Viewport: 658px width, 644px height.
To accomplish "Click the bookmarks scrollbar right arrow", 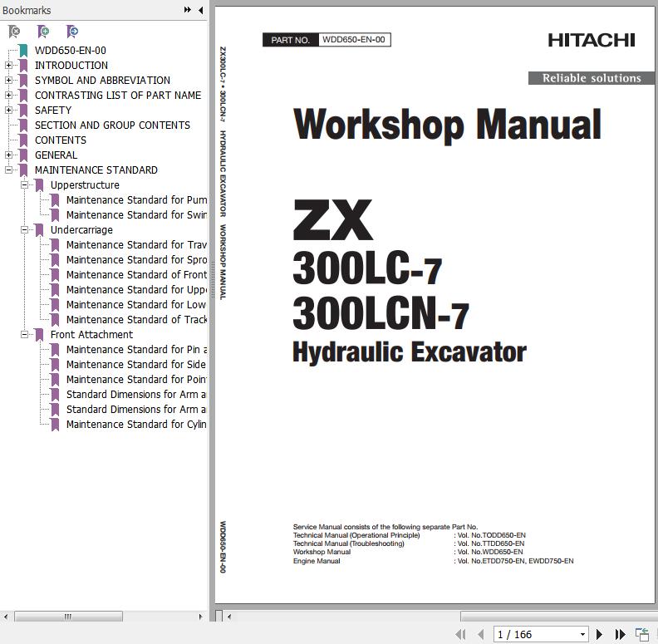I will [200, 617].
